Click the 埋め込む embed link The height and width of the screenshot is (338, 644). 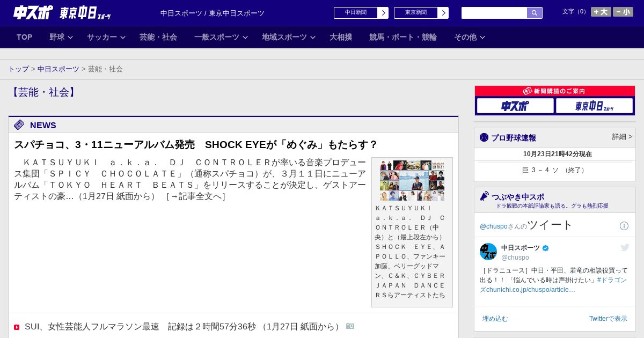point(495,319)
